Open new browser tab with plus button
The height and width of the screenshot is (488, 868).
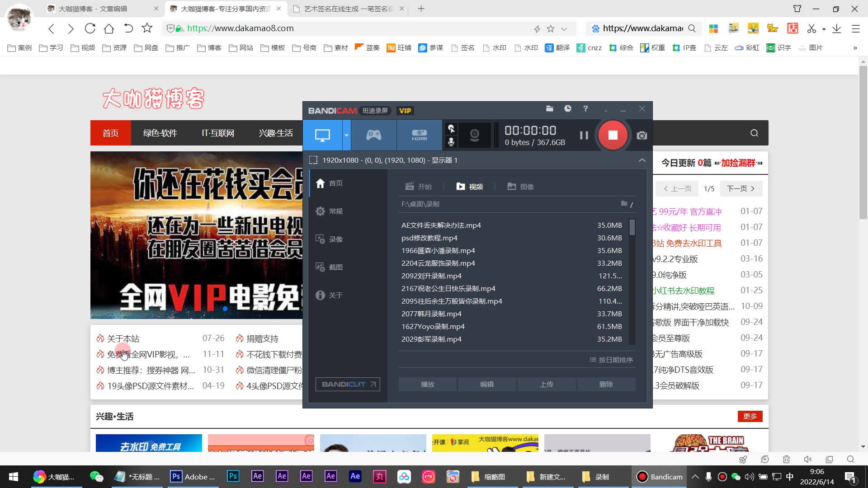421,9
